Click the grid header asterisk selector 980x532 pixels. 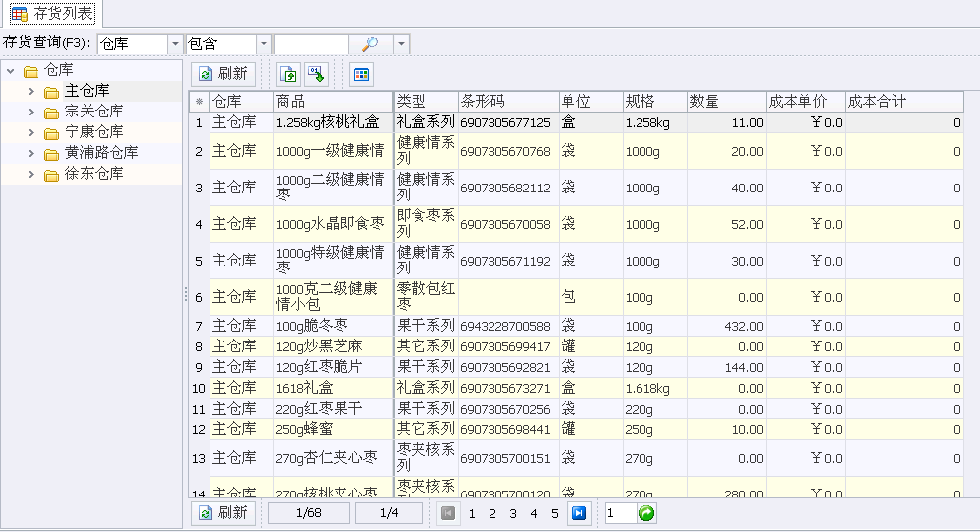coord(199,102)
